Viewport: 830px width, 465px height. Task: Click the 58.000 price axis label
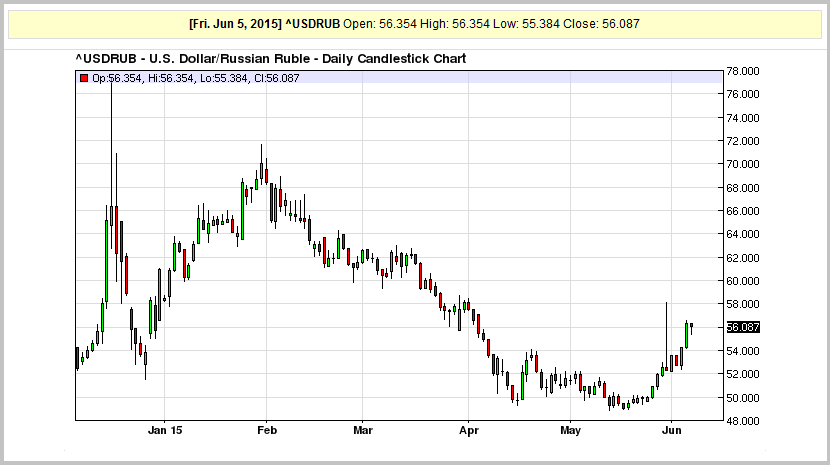coord(743,304)
